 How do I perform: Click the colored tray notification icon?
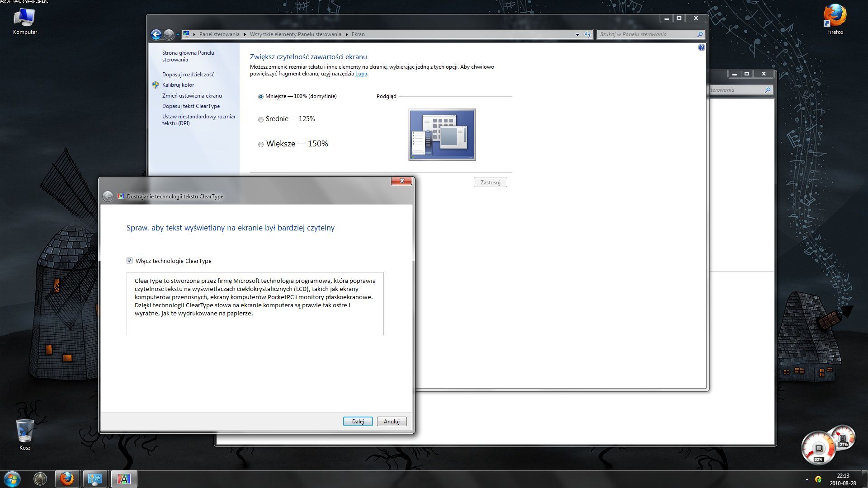pyautogui.click(x=818, y=479)
